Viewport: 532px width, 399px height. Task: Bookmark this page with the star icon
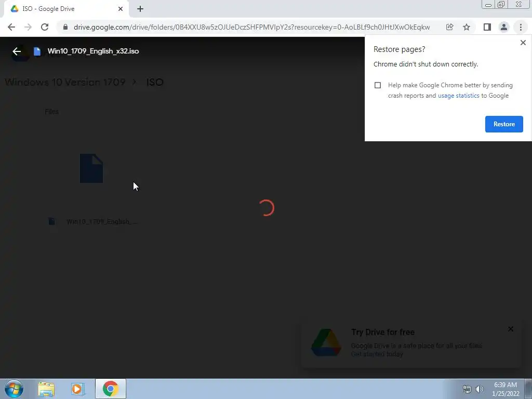click(x=467, y=27)
